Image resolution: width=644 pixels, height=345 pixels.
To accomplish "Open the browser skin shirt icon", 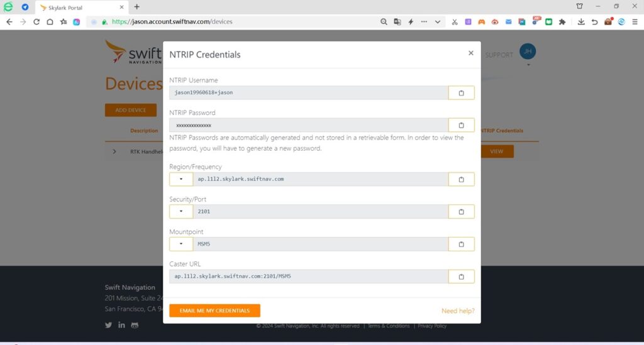I will tap(579, 6).
